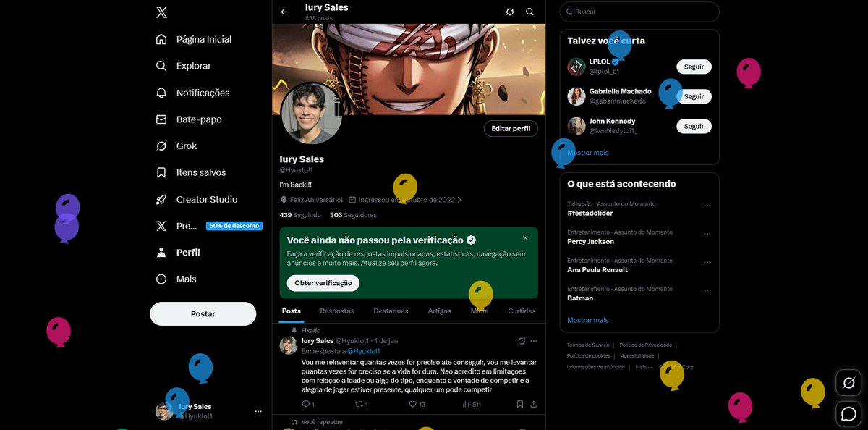868x430 pixels.
Task: Expand joined date details chevron
Action: tap(459, 200)
